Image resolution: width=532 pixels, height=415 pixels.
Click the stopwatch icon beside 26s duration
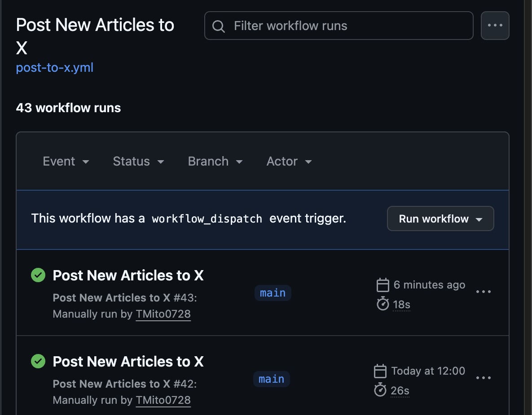coord(380,389)
